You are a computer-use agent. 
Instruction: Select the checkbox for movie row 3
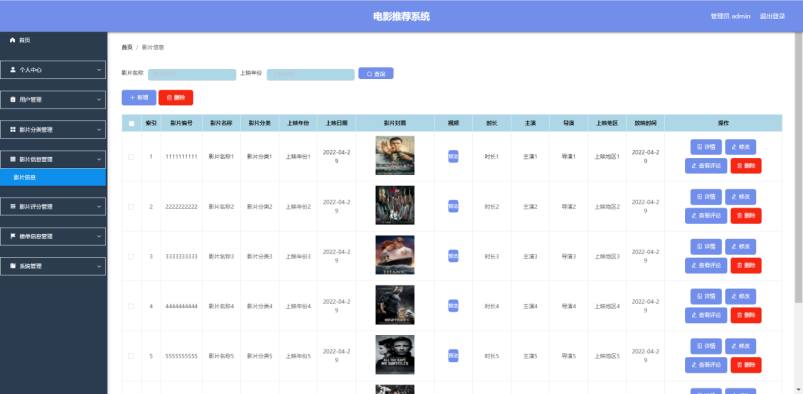click(131, 257)
